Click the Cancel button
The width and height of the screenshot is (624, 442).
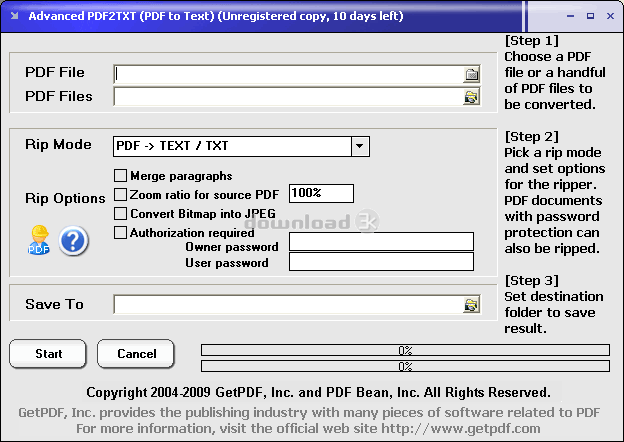136,354
